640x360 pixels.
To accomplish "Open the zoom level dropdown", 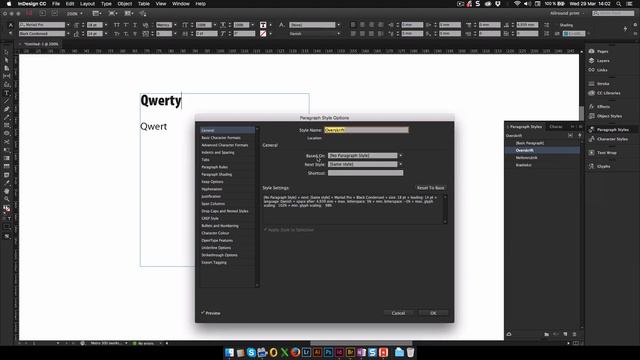I will 81,13.
